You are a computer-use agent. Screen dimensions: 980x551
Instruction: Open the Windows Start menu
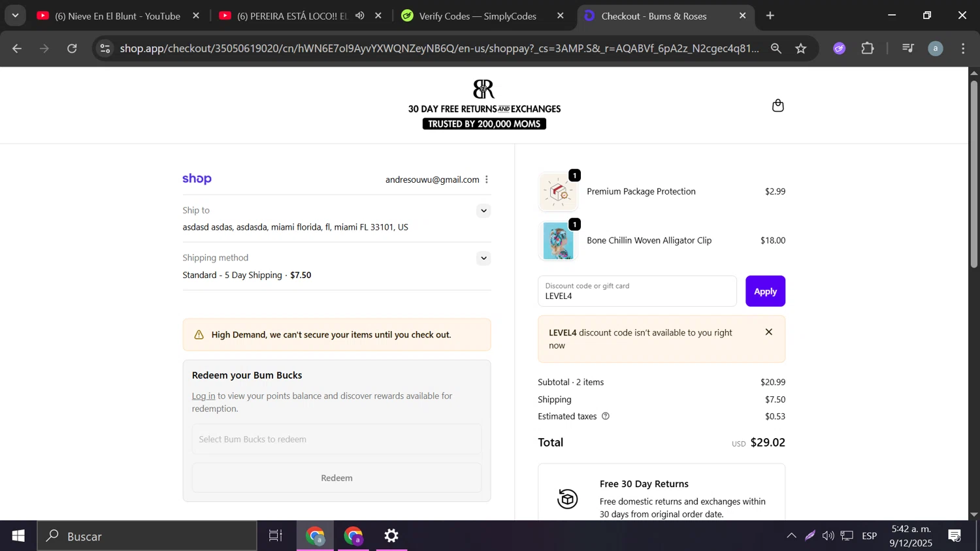[x=18, y=536]
